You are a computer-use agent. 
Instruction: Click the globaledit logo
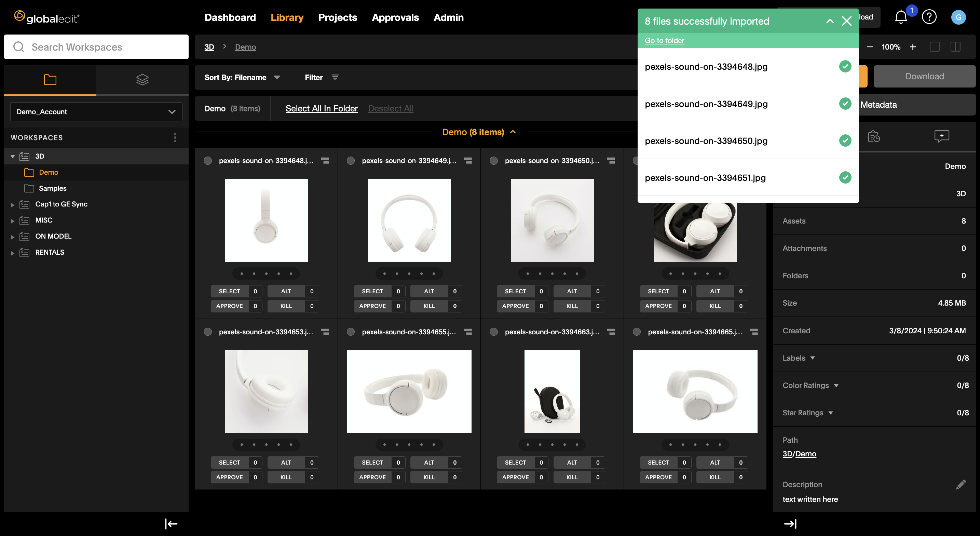pyautogui.click(x=47, y=17)
